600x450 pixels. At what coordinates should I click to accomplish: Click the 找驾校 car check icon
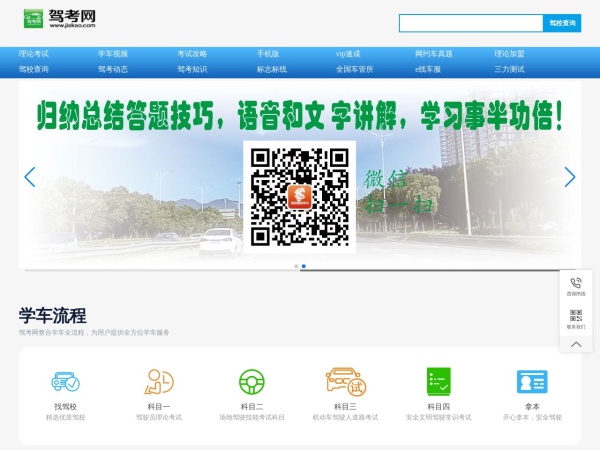[65, 382]
